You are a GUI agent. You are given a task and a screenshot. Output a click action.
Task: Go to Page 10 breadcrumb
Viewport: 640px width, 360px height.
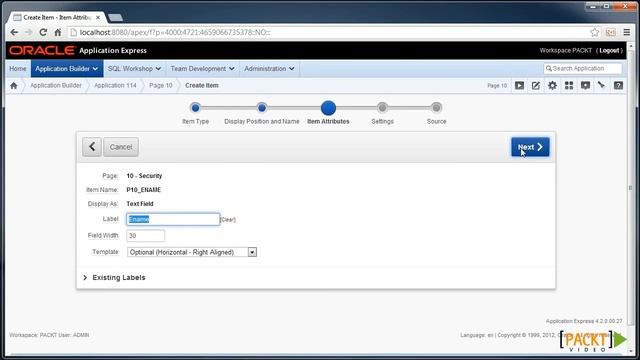(161, 85)
